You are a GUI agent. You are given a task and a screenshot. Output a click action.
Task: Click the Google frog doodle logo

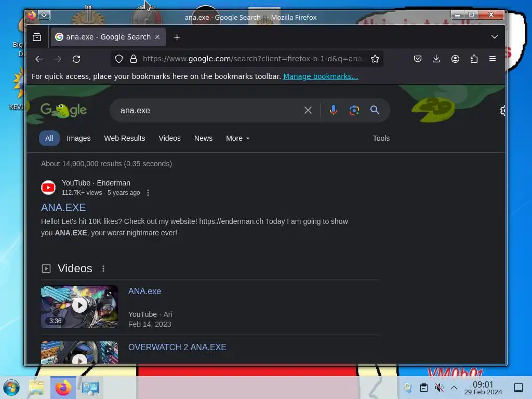[63, 110]
